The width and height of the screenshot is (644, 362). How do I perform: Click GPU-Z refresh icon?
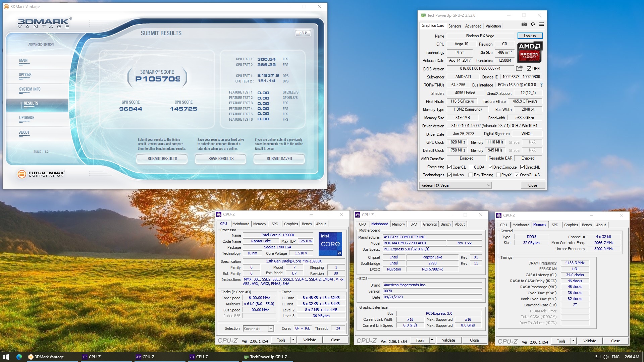click(533, 24)
